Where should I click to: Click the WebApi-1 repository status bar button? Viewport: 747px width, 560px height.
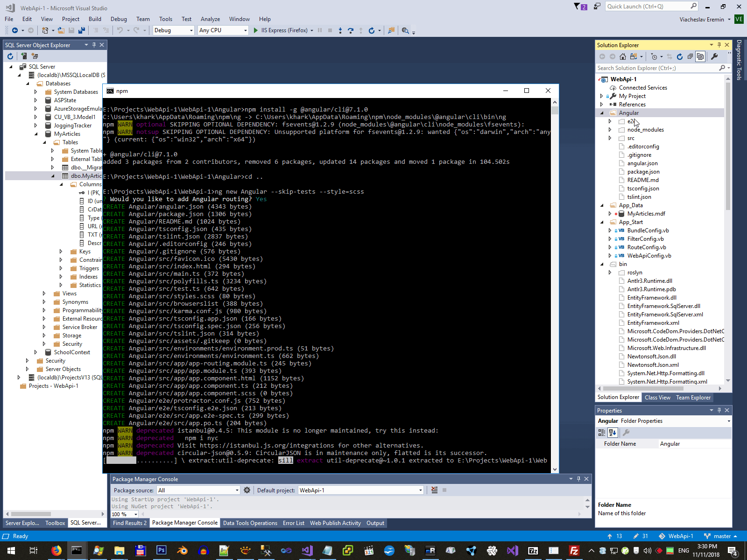point(676,536)
